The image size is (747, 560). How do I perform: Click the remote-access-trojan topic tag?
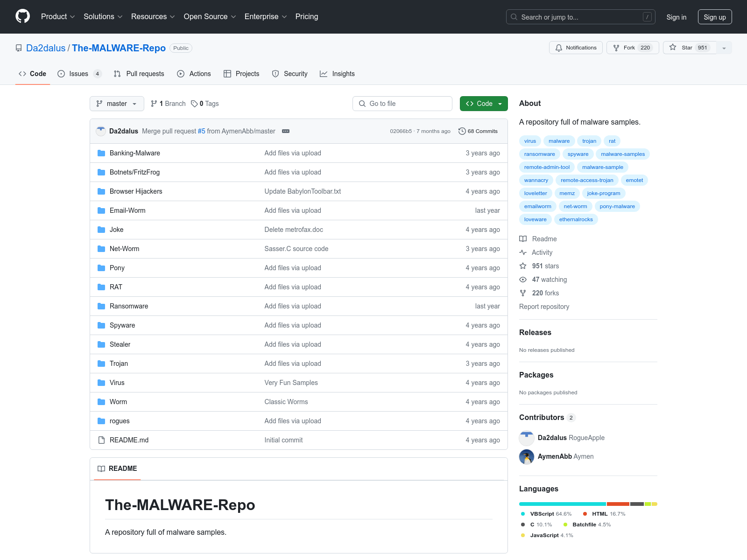[x=587, y=180]
